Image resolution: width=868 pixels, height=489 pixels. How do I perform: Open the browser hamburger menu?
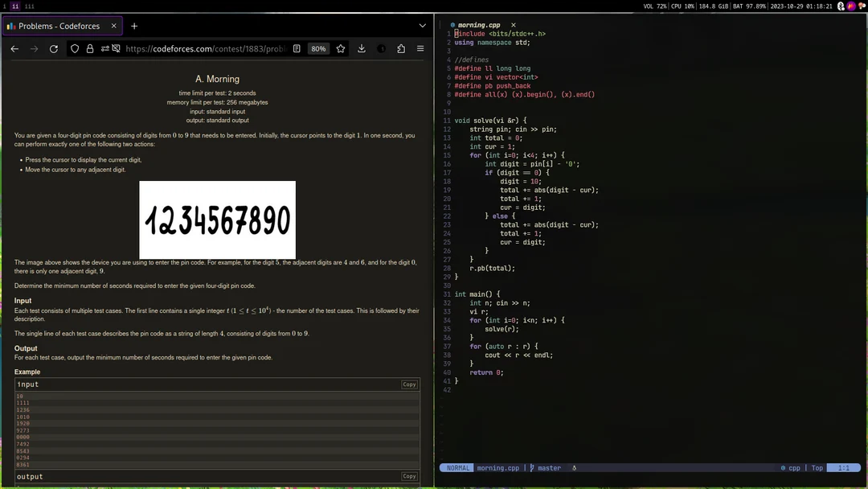click(420, 48)
